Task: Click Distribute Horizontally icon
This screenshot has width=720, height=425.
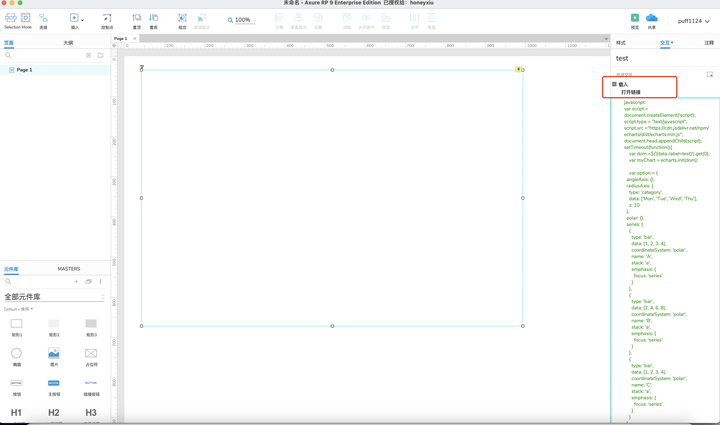Action: click(x=414, y=18)
